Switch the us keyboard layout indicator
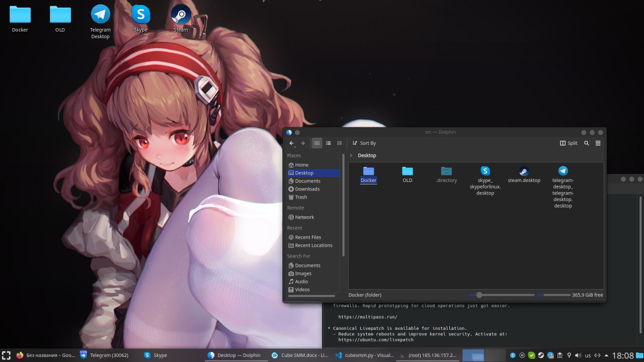The image size is (644, 362). 588,355
